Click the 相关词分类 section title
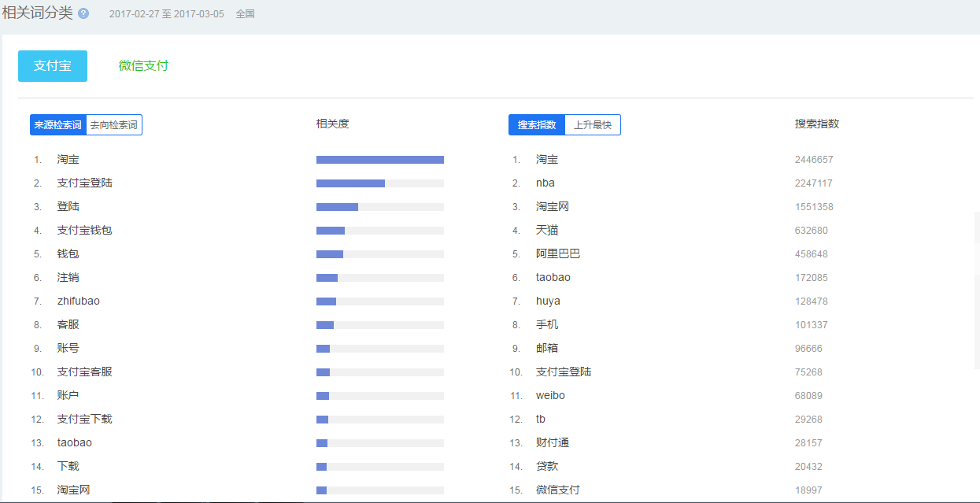This screenshot has height=503, width=980. [38, 13]
